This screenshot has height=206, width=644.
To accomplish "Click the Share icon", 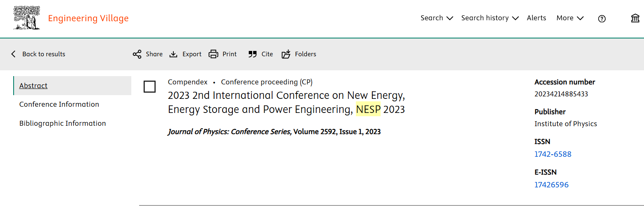I will pyautogui.click(x=137, y=54).
